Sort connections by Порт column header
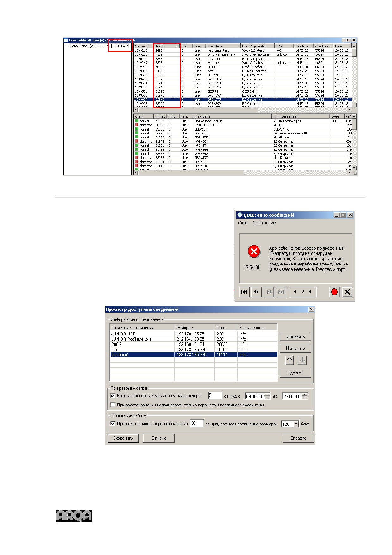Viewport: 392px width, 555px height. (226, 328)
